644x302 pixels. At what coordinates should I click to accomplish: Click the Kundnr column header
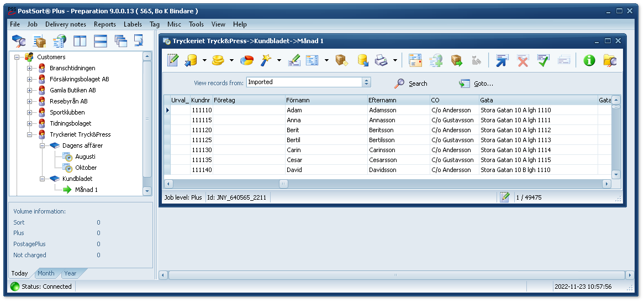[201, 100]
